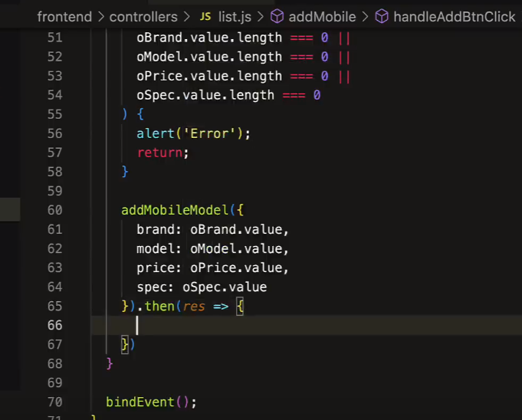Viewport: 522px width, 420px height.
Task: Click the empty current line 66
Action: (x=307, y=326)
